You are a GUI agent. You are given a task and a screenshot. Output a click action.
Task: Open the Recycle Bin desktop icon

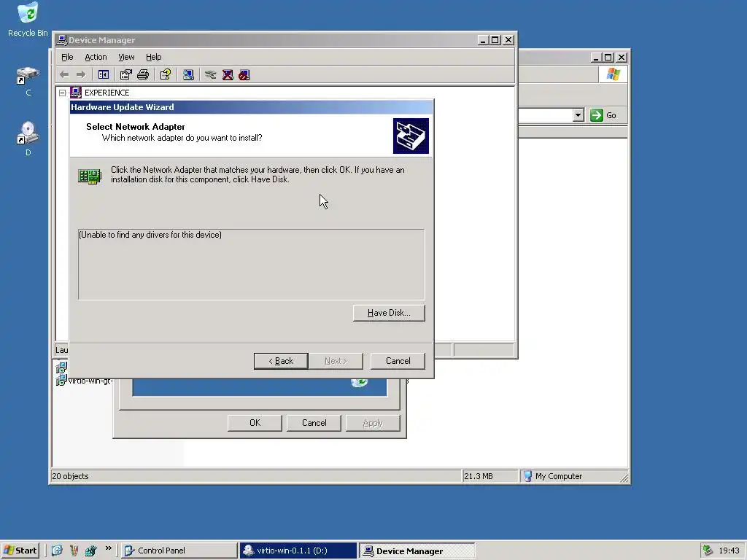coord(28,19)
